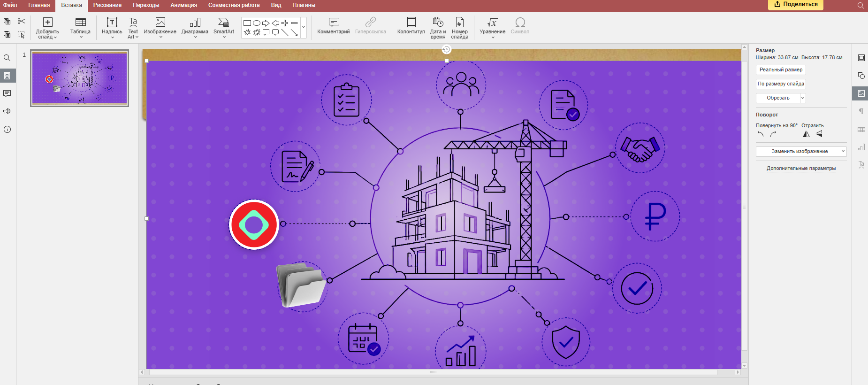
Task: Click the horizontal scrollbar under the slide
Action: coord(433,372)
